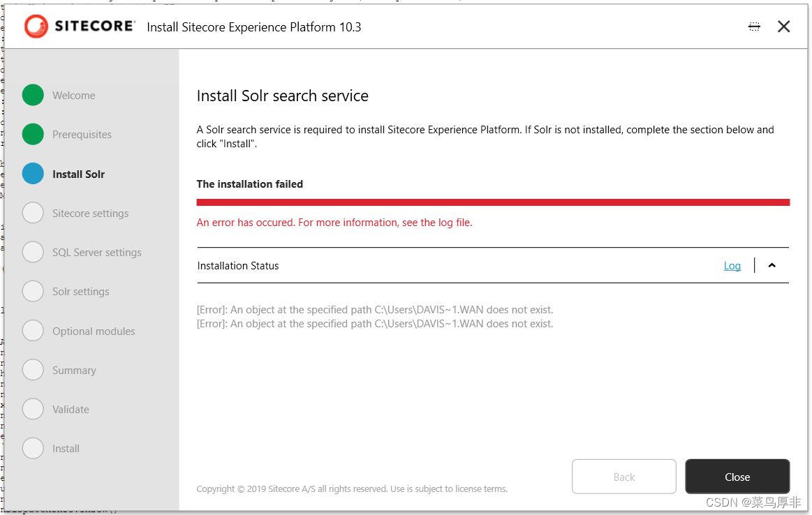Click the green Prerequisites step circle
Screen dimensions: 812x515
[x=33, y=134]
